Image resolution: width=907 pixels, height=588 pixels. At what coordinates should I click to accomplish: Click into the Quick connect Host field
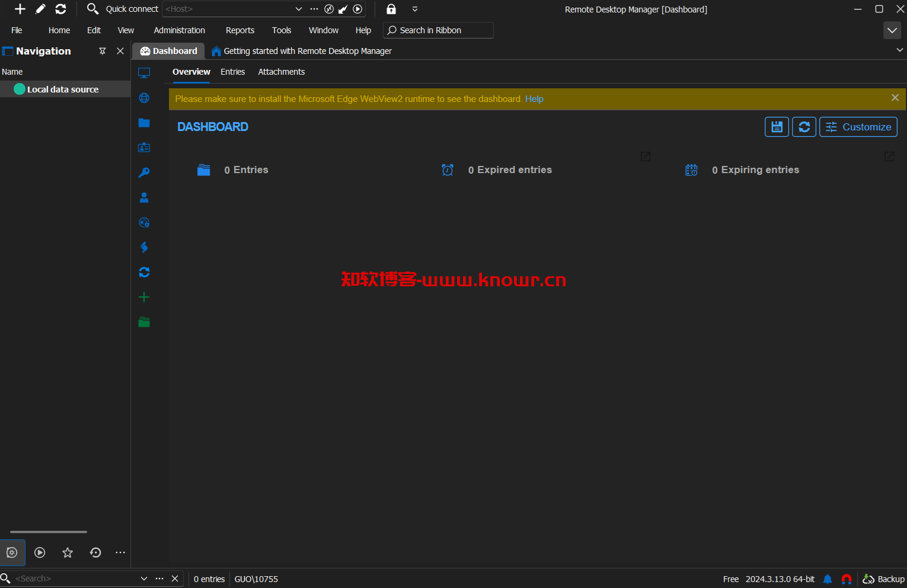coord(228,9)
